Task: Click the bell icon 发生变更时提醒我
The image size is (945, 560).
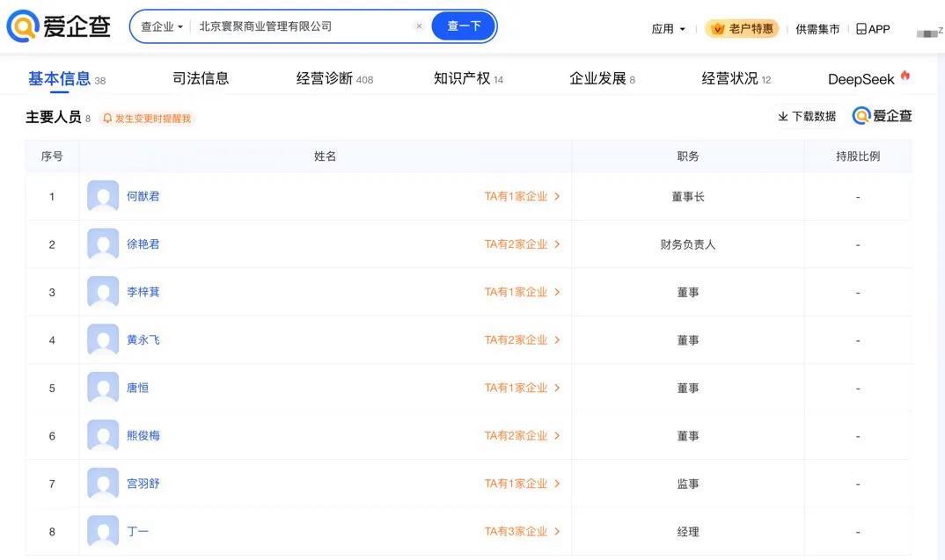Action: 107,119
